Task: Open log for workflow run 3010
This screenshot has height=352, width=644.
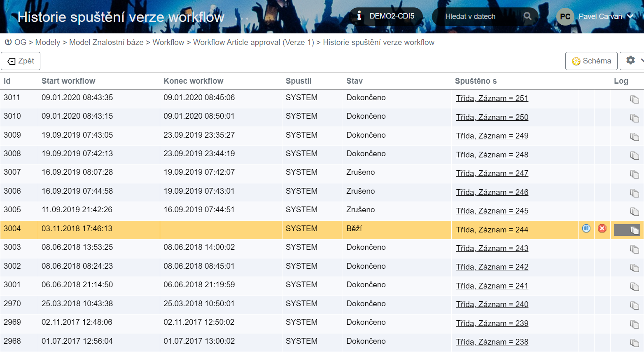Action: (x=635, y=118)
